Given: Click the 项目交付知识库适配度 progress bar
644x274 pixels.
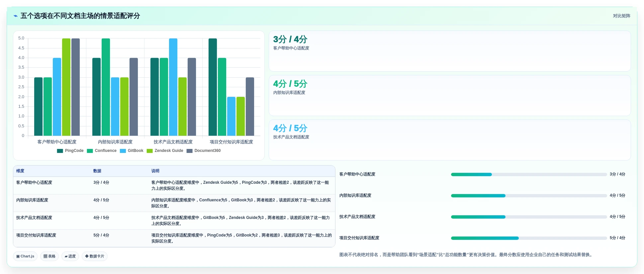Looking at the screenshot, I should click(x=529, y=238).
